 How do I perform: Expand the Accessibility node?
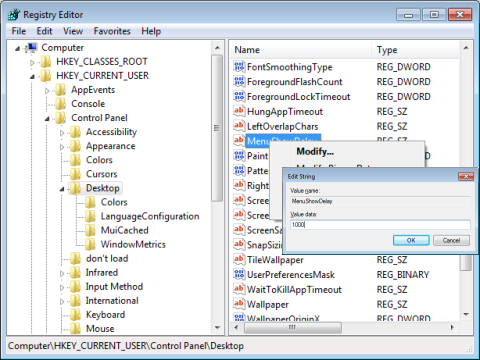(62, 133)
